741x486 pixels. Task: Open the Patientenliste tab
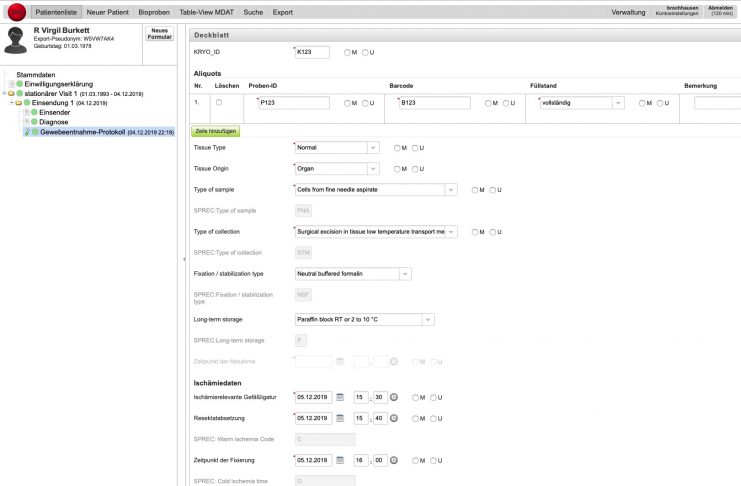pos(56,12)
